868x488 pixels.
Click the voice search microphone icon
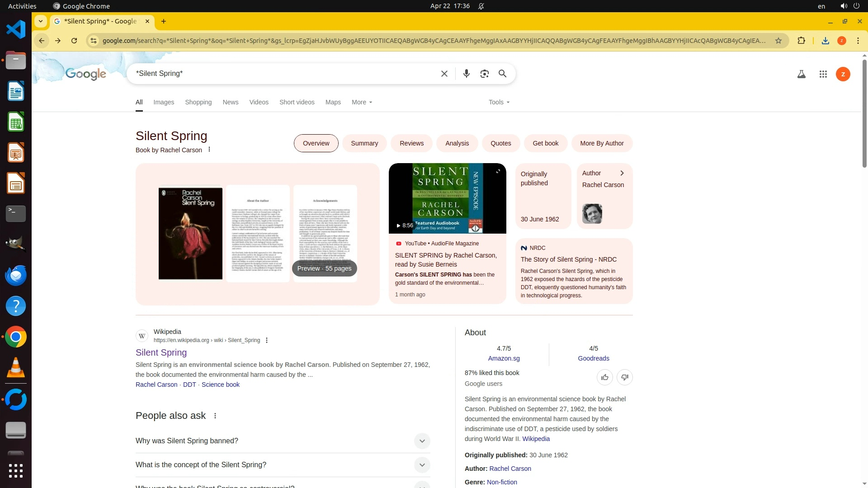point(466,74)
